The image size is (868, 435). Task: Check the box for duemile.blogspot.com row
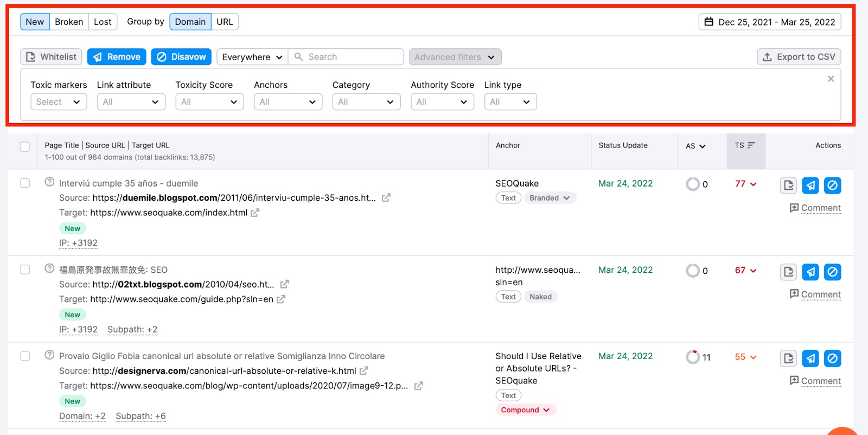click(25, 183)
